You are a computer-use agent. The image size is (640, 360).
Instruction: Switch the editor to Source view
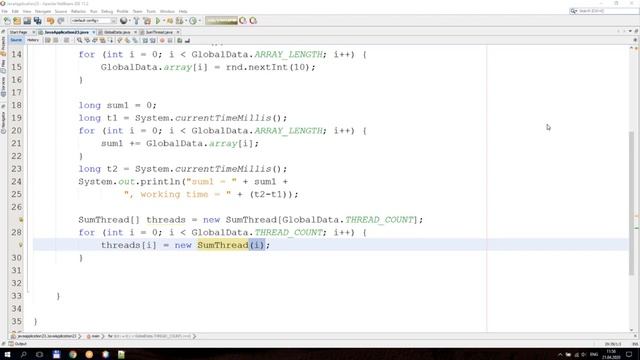(x=16, y=40)
